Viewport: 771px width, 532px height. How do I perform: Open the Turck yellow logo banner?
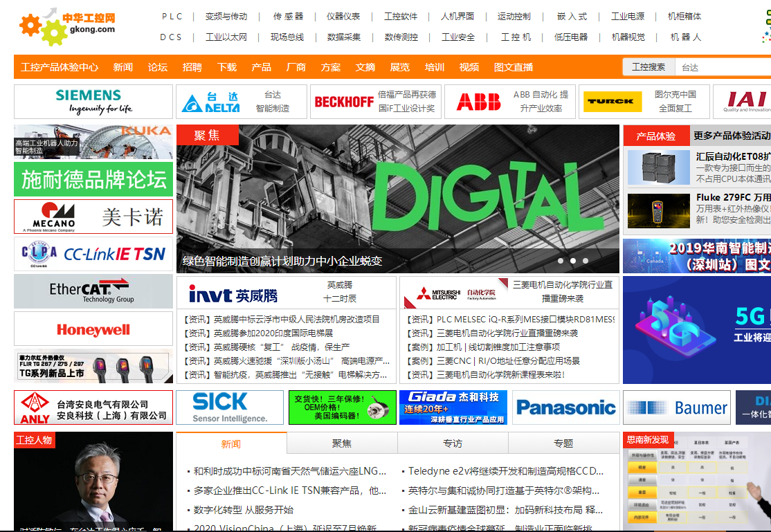tap(613, 102)
